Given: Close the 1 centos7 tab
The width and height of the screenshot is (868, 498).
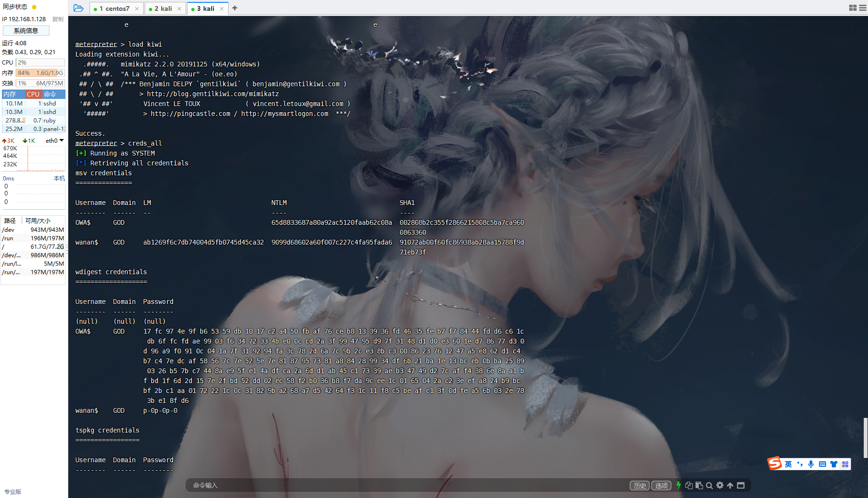Looking at the screenshot, I should (137, 8).
